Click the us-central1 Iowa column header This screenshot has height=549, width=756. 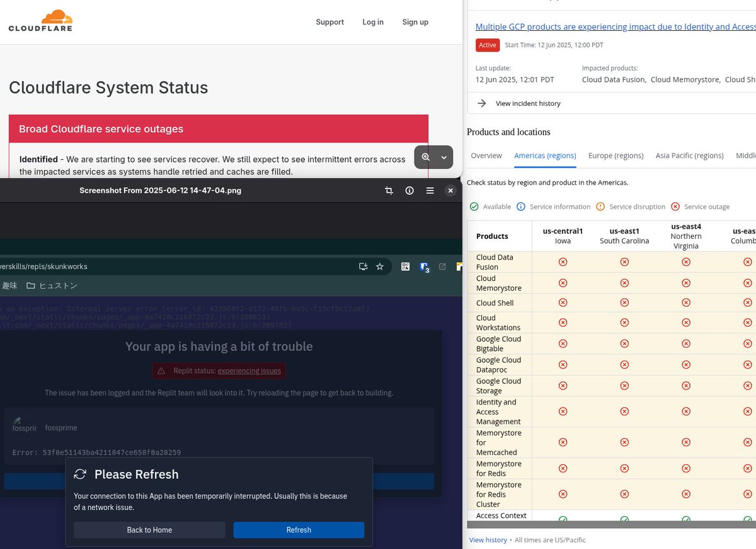point(563,236)
